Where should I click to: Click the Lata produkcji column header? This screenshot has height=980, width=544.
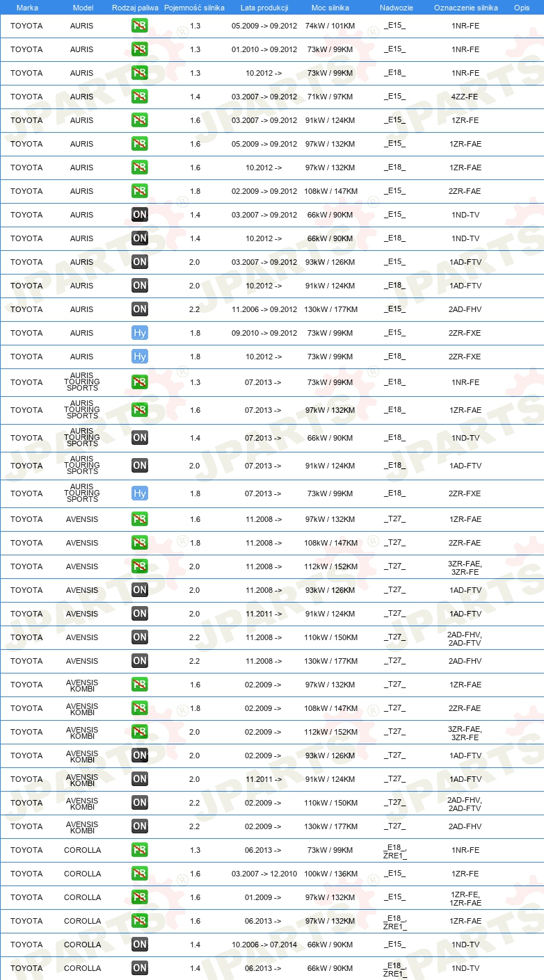click(264, 8)
